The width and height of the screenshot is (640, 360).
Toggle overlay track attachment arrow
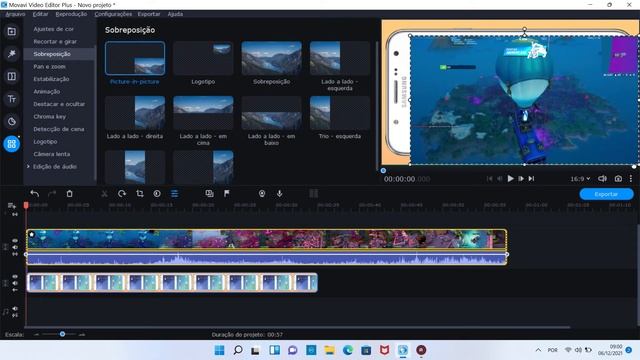[x=15, y=290]
